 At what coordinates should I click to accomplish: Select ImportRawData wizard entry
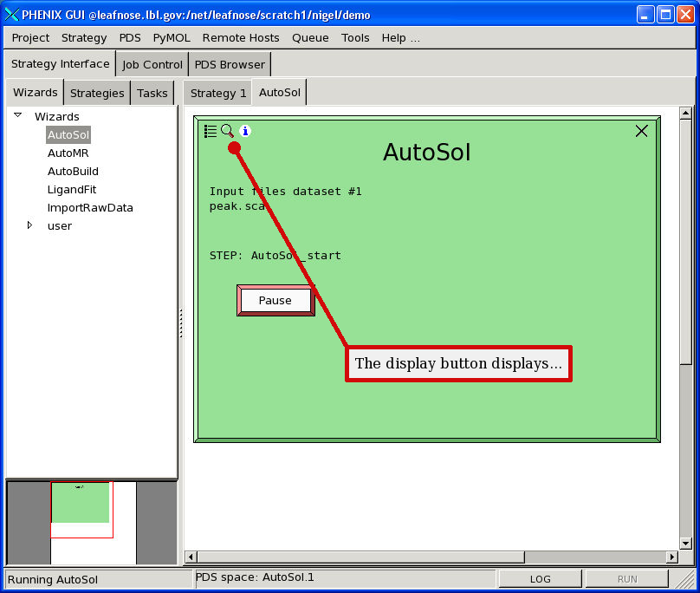coord(90,207)
